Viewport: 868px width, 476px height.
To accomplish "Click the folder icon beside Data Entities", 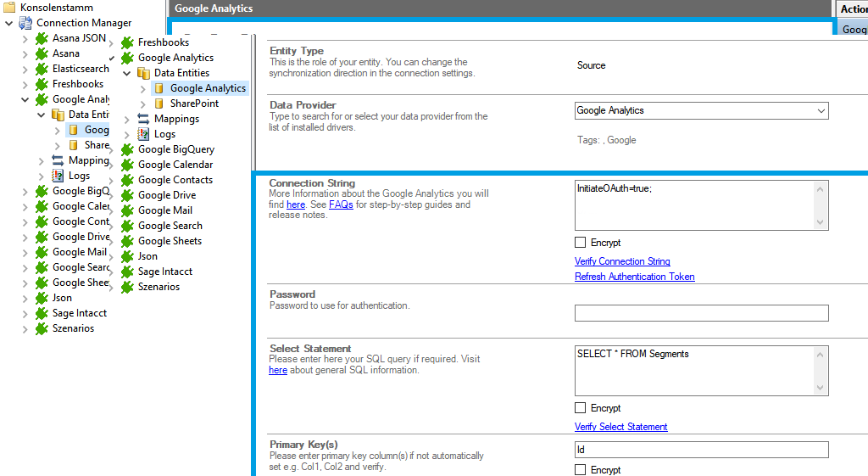I will tap(143, 73).
